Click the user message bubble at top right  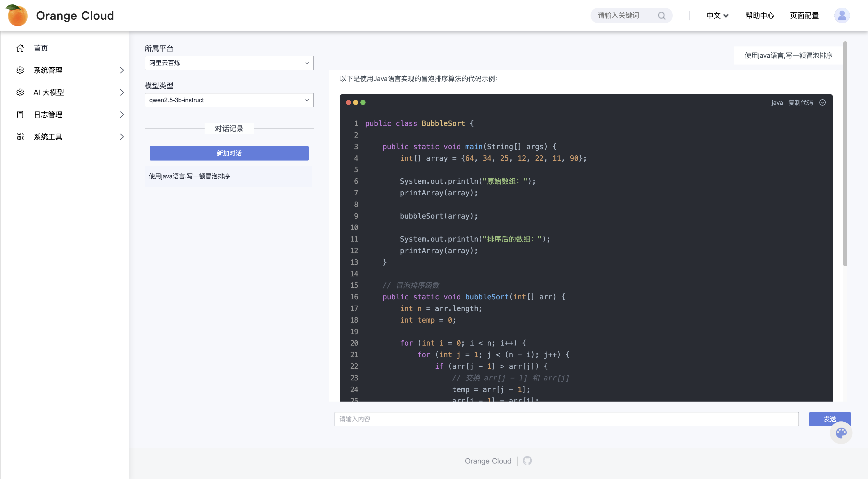click(x=788, y=55)
